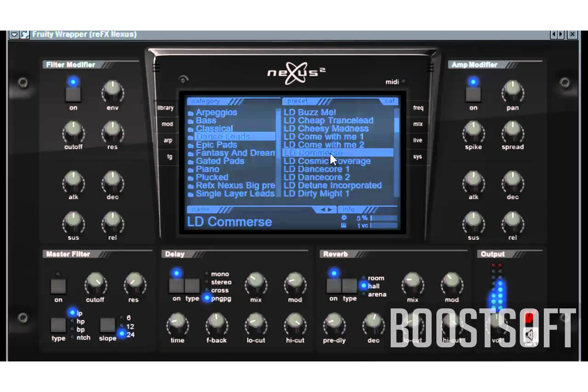Click the next preset arrow in title bar

[x=561, y=34]
